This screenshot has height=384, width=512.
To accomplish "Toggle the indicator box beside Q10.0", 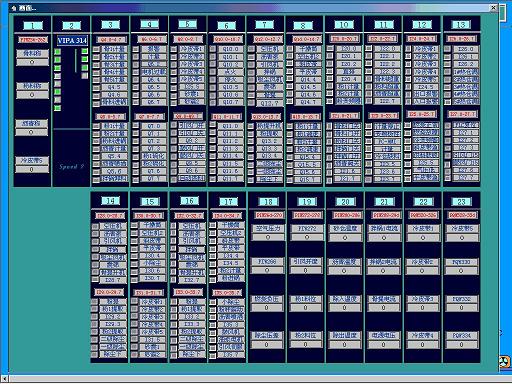I will (213, 49).
